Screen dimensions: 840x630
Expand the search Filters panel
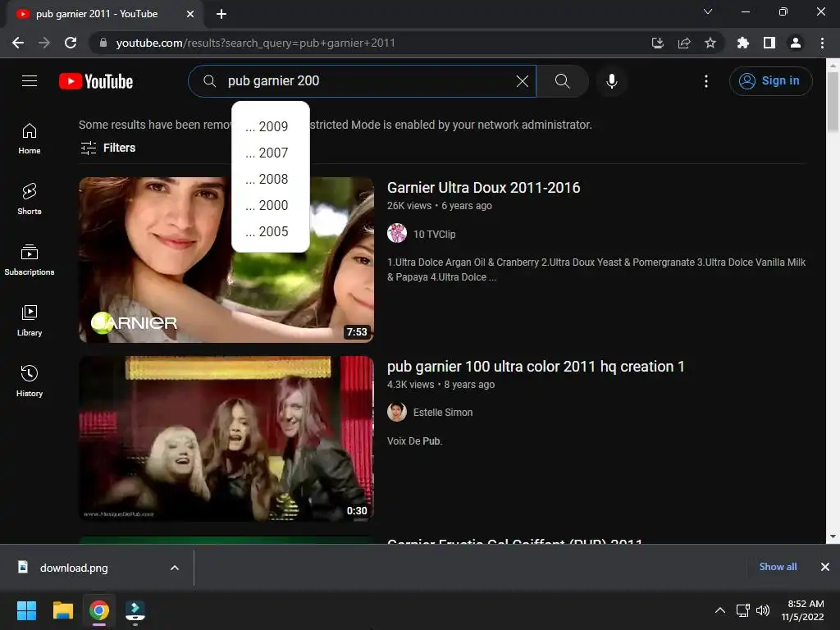coord(108,148)
